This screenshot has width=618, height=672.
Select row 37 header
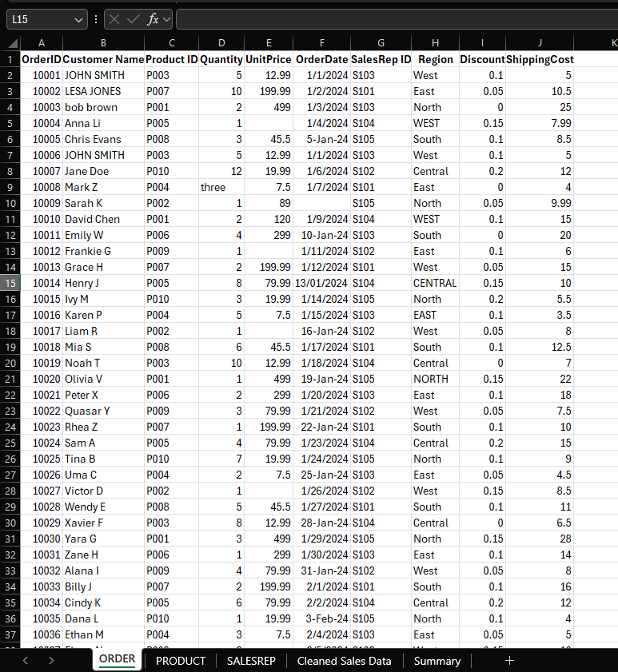(10, 634)
